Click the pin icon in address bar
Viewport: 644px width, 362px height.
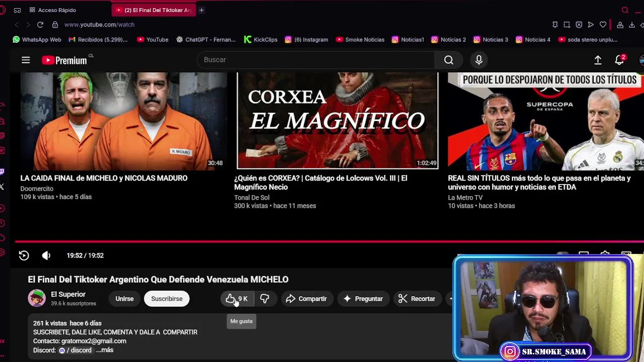[x=555, y=24]
